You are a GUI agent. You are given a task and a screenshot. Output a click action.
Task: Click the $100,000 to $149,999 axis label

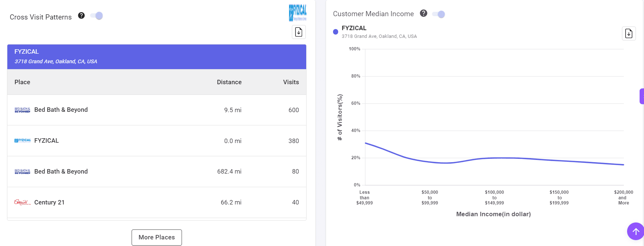click(494, 197)
